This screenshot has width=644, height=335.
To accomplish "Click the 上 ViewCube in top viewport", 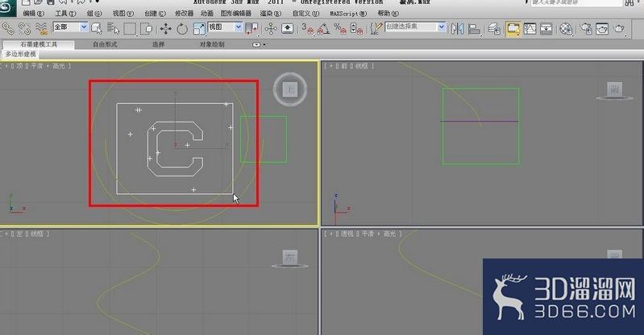I will click(290, 89).
